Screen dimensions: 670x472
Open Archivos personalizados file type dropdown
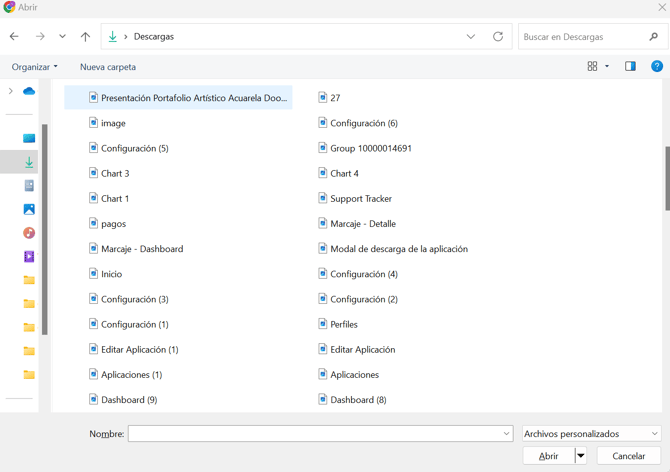coord(592,434)
